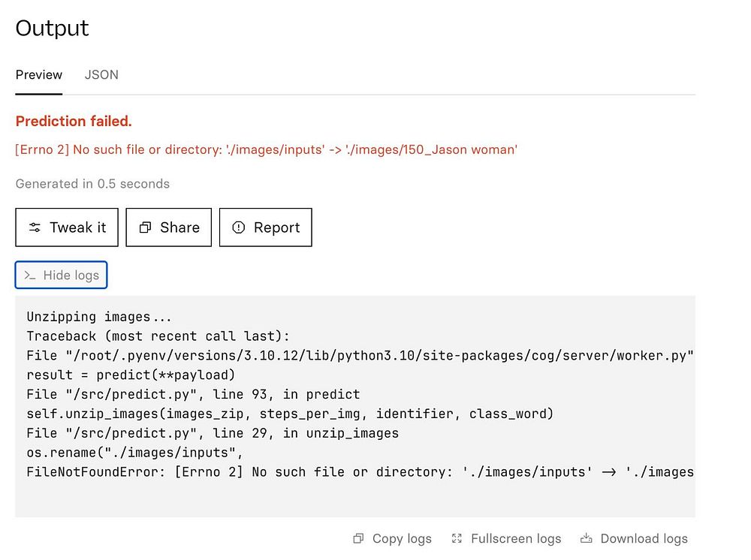Click the expand icon beside Fullscreen logs

pos(457,538)
